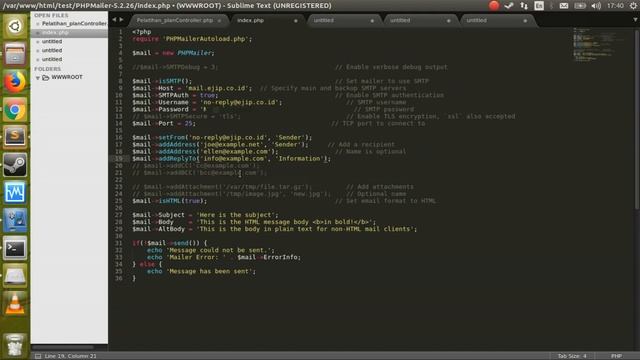This screenshot has width=640, height=360.
Task: Select index.php in the Open Files sidebar
Action: (55, 32)
